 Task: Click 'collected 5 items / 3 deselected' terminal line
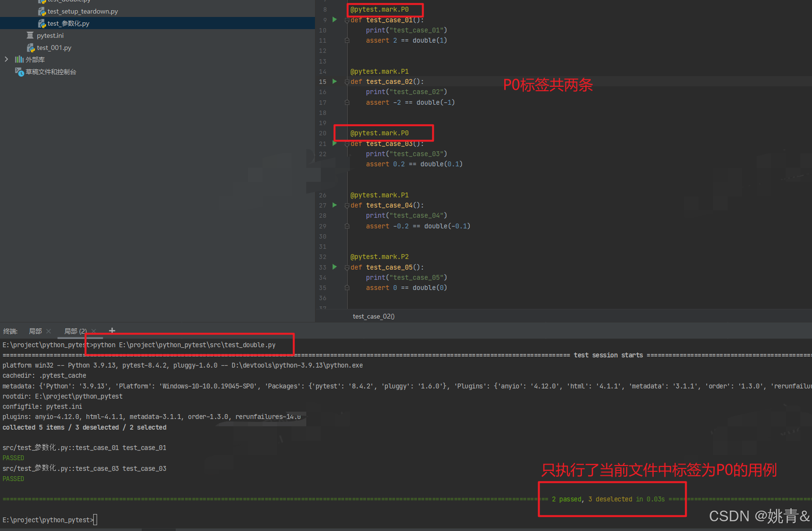coord(84,427)
